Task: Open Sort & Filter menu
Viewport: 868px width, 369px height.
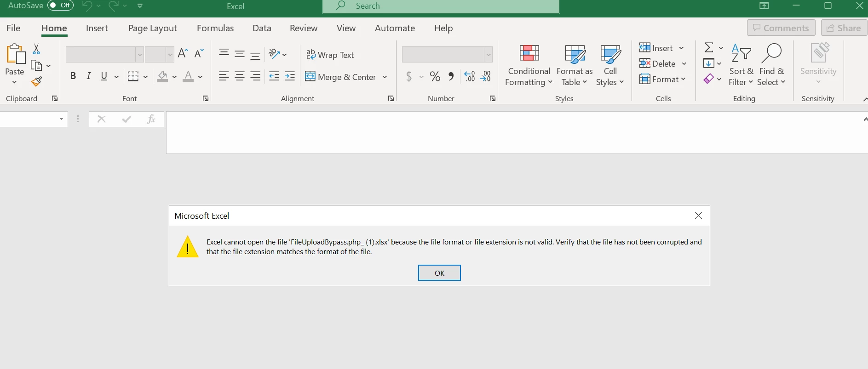Action: [x=741, y=65]
